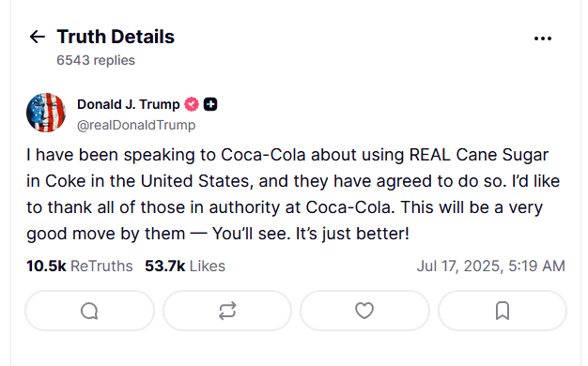
Task: Click the black plus badge beside name
Action: 210,104
